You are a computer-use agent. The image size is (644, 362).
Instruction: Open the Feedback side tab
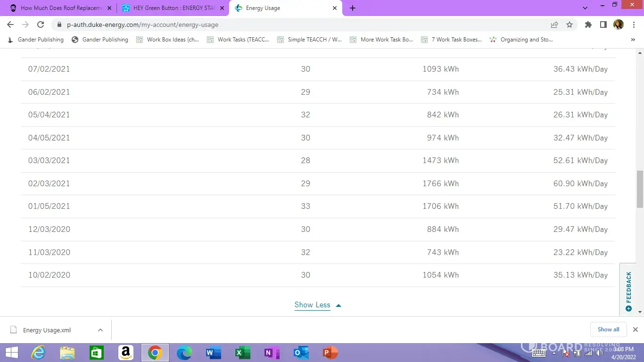(628, 290)
